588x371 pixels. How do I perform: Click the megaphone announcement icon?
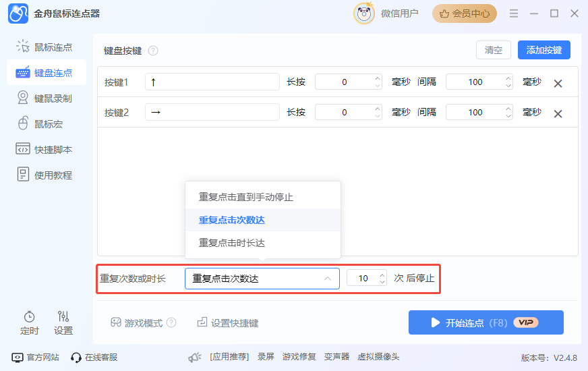tap(195, 357)
